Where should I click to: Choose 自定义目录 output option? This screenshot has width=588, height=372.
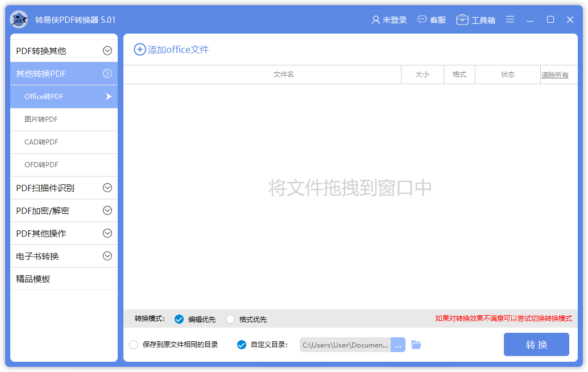pos(242,345)
